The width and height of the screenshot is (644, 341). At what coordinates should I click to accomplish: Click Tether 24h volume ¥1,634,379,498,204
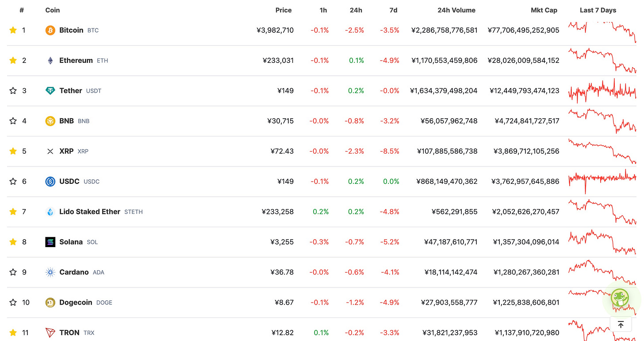(444, 91)
